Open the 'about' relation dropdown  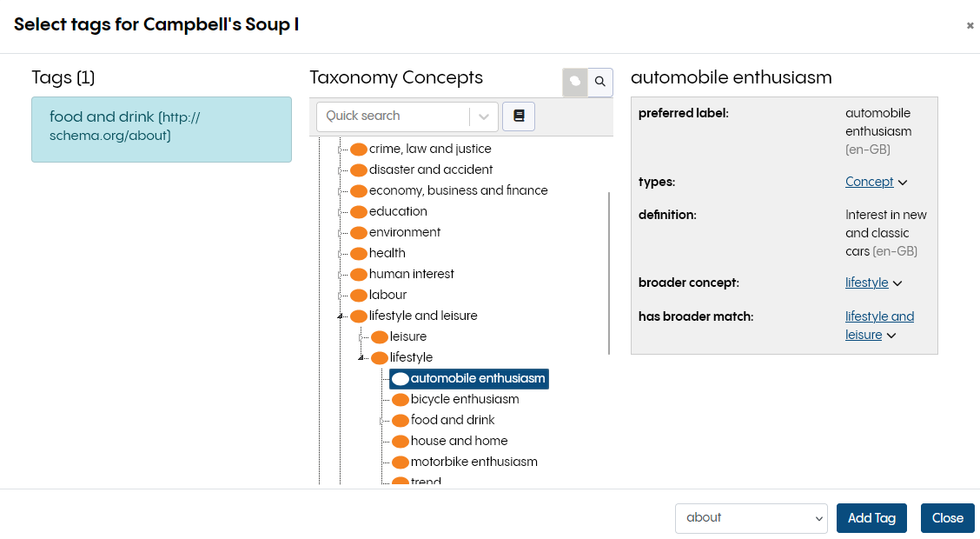pos(751,518)
